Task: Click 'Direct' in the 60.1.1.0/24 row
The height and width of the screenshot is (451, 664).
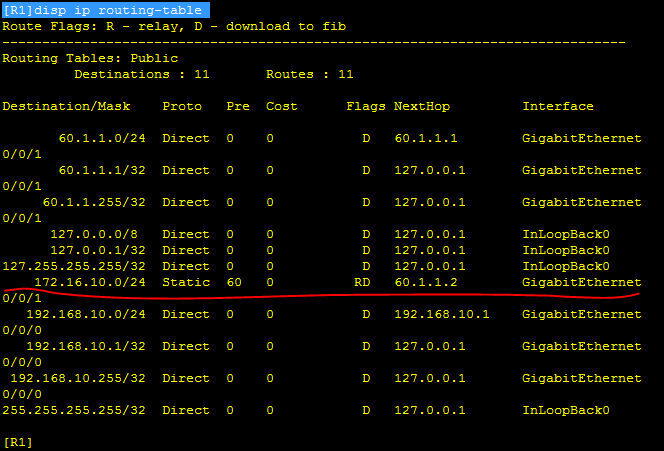Action: point(186,138)
